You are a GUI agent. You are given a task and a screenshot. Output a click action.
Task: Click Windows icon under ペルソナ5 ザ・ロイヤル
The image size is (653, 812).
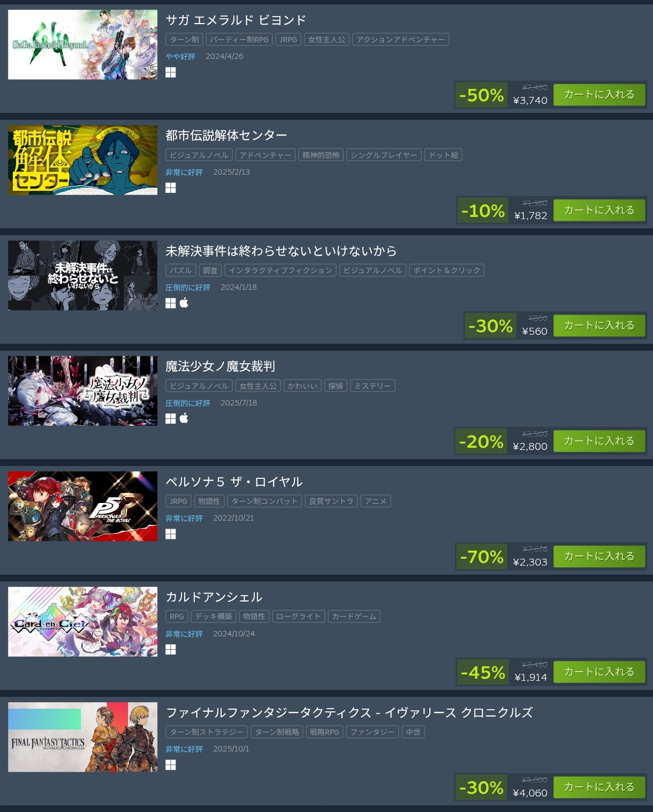[x=171, y=534]
